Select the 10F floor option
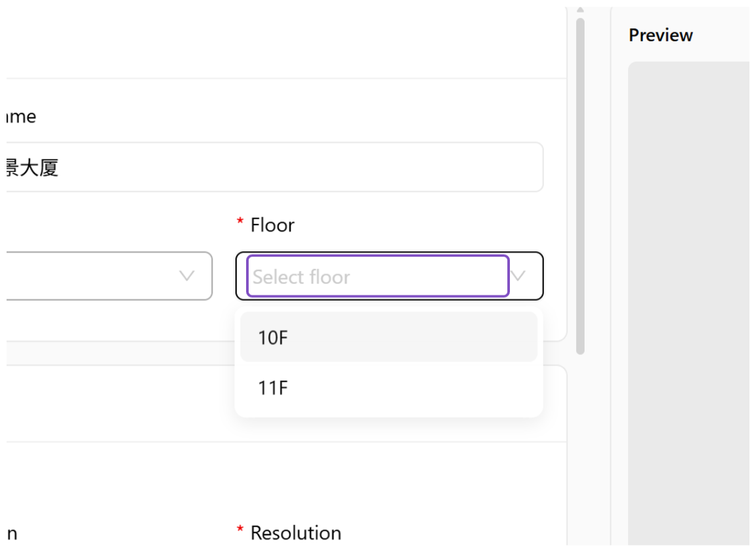Screen dimensions: 756x552 point(388,337)
